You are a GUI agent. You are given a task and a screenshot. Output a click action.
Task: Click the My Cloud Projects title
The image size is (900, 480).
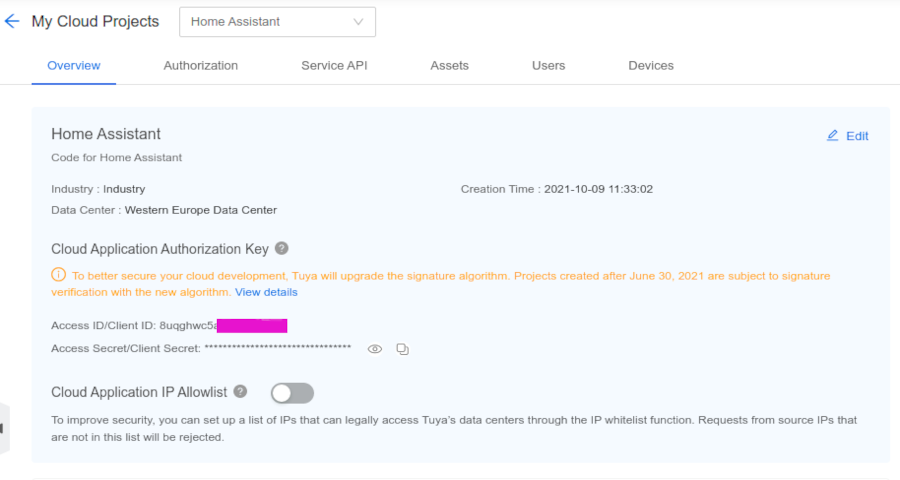click(95, 21)
